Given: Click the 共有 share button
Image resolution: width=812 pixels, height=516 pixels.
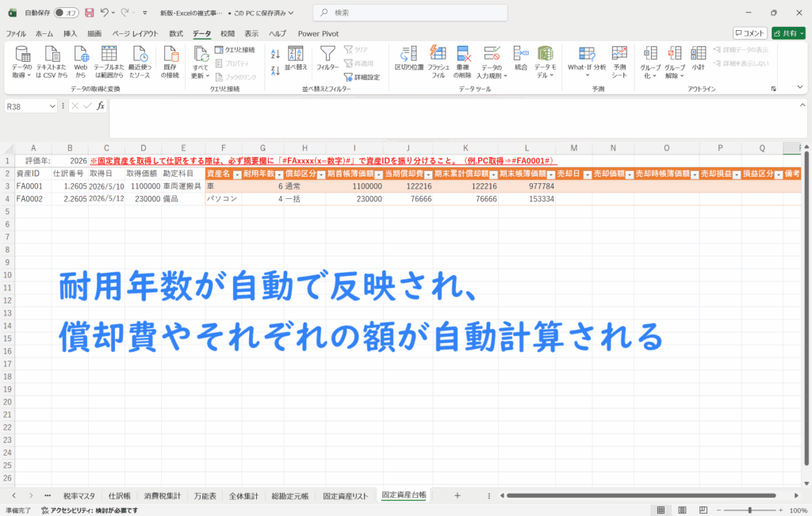Looking at the screenshot, I should tap(788, 33).
